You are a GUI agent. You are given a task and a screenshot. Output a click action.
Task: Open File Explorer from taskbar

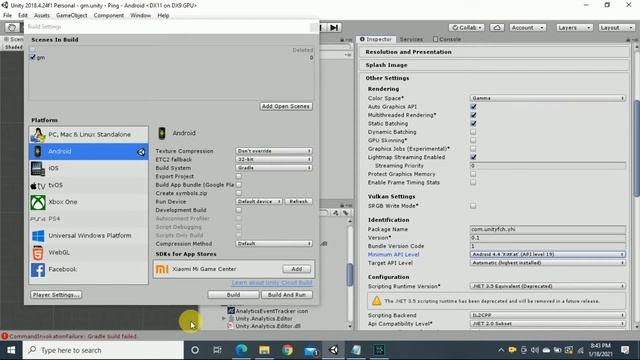click(264, 350)
